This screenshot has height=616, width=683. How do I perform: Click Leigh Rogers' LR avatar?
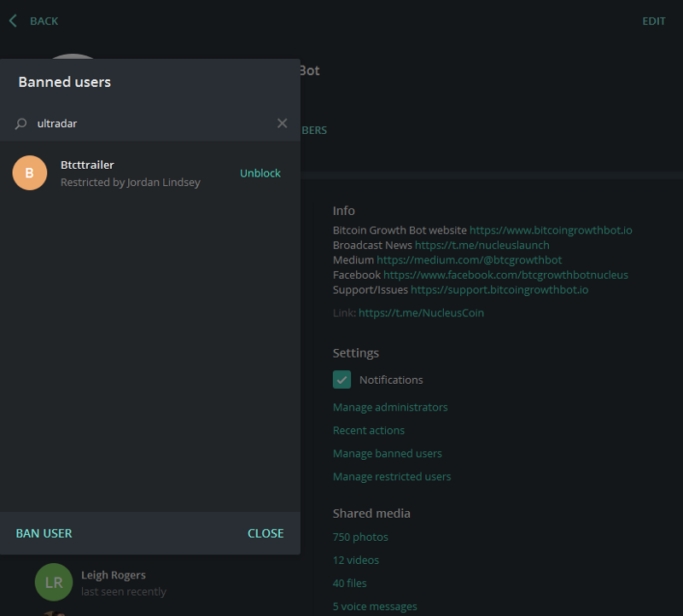point(54,582)
